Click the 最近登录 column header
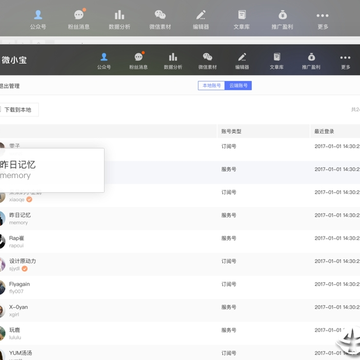This screenshot has height=360, width=360. point(324,131)
